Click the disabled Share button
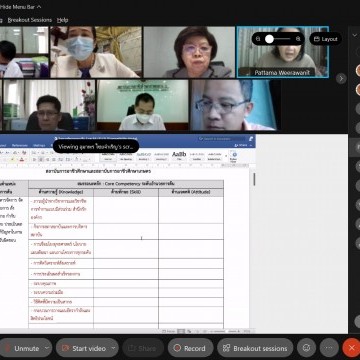The image size is (360, 360). [x=143, y=348]
